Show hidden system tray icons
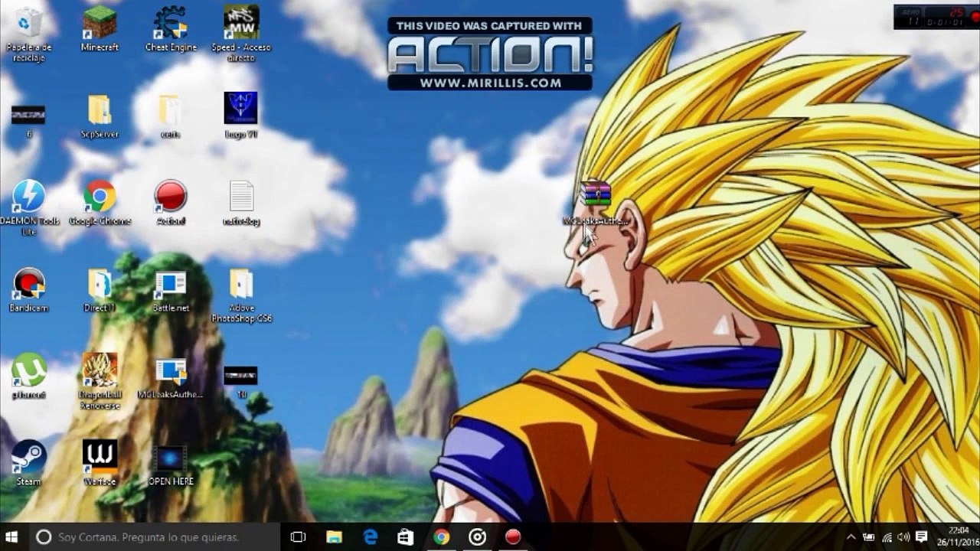 851,537
